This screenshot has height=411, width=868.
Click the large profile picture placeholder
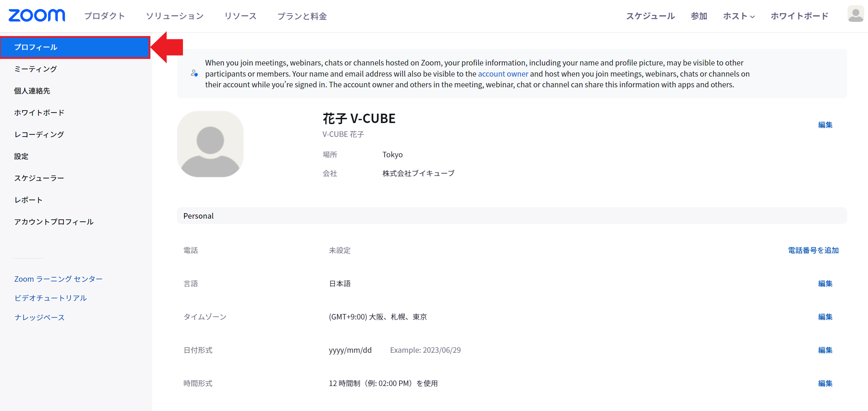[210, 144]
